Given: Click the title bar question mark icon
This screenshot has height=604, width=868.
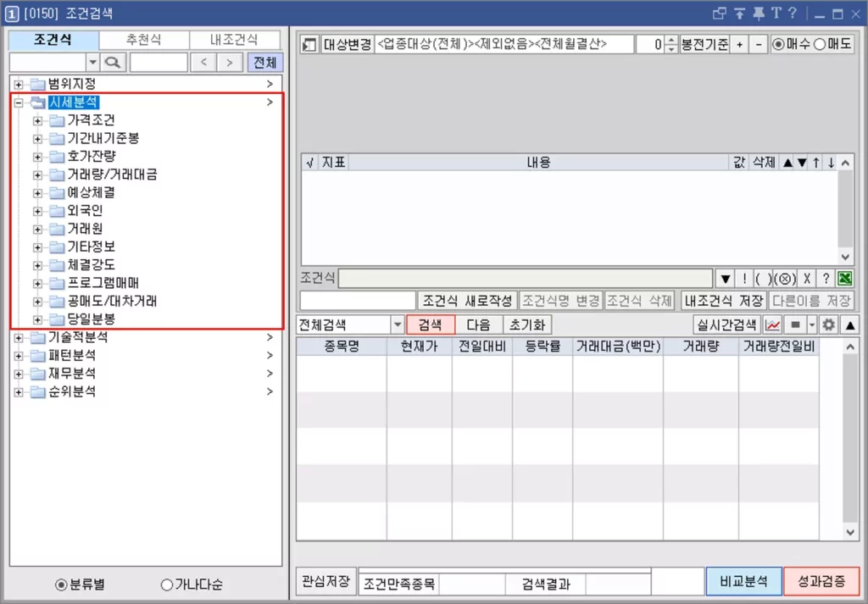Looking at the screenshot, I should click(x=793, y=14).
